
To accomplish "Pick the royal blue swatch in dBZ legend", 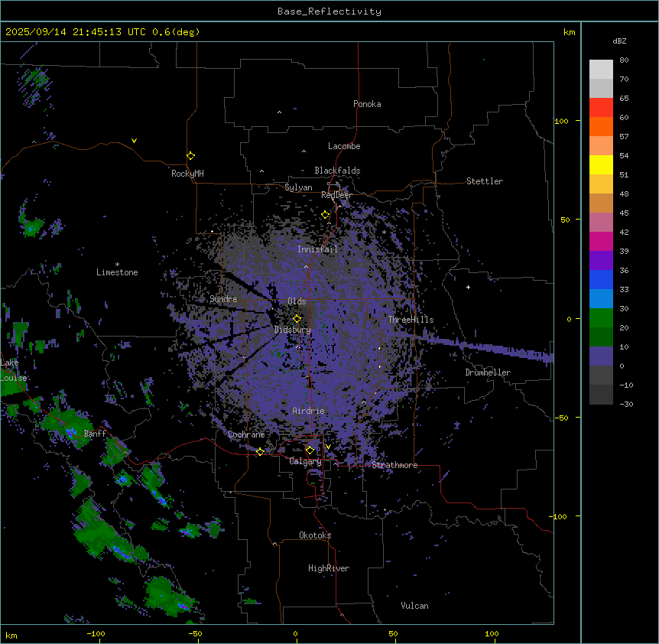I will click(601, 279).
